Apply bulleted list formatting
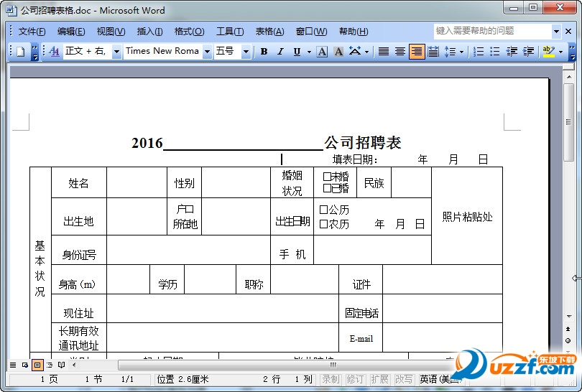Screen dimensions: 582x392 click(x=495, y=52)
